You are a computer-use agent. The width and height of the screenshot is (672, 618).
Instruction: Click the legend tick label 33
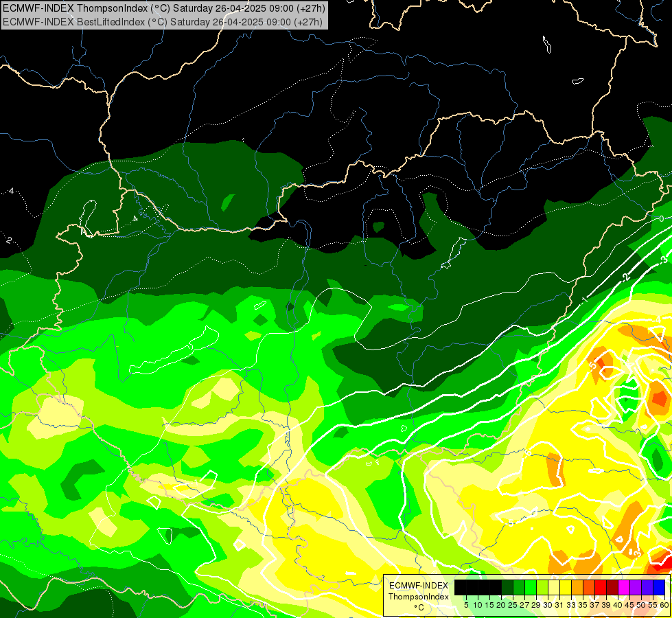point(571,605)
